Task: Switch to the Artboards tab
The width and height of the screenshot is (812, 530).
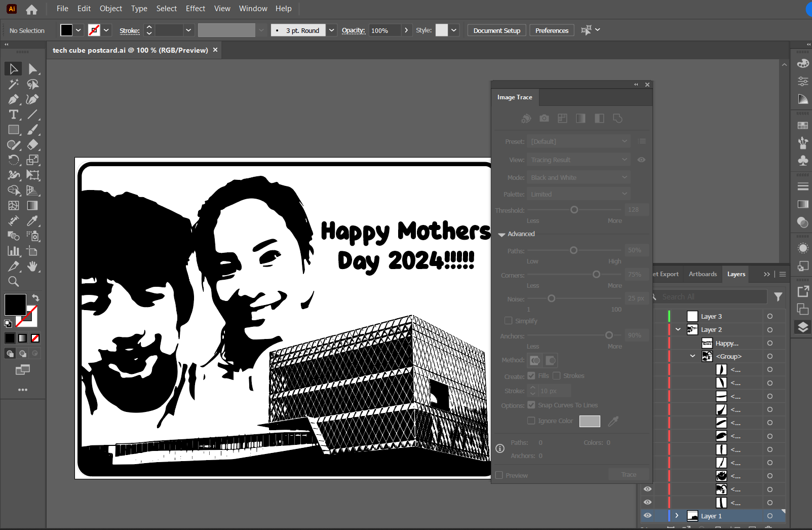Action: 703,274
